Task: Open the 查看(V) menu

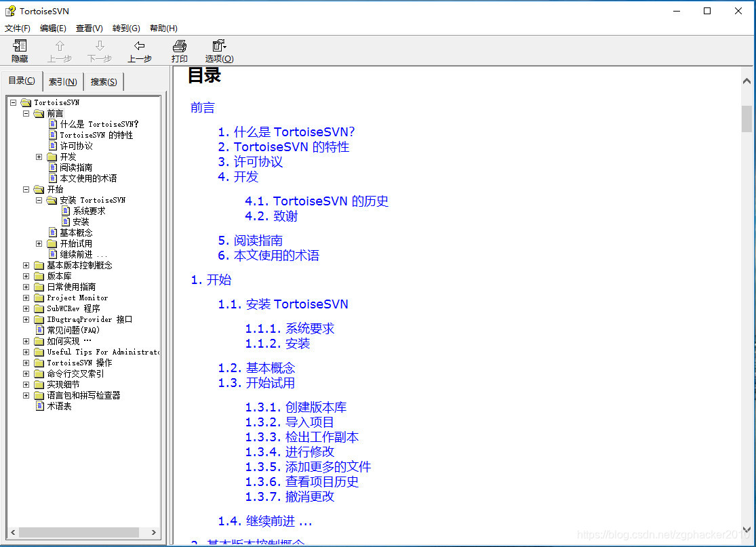Action: 89,28
